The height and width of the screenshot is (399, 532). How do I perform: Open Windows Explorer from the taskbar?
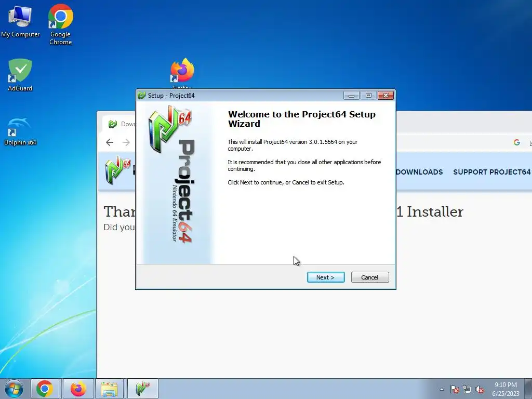point(110,389)
